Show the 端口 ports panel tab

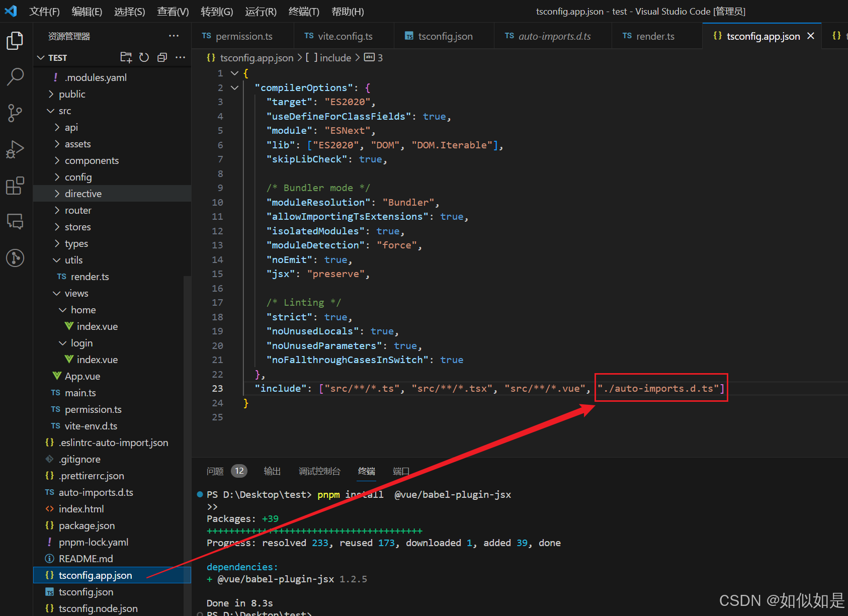(401, 471)
